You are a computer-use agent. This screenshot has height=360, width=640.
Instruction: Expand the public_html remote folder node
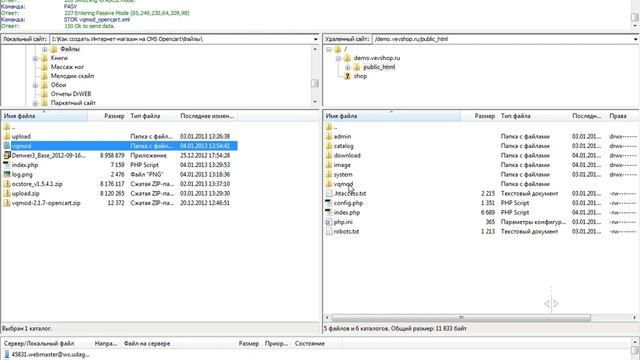(347, 67)
